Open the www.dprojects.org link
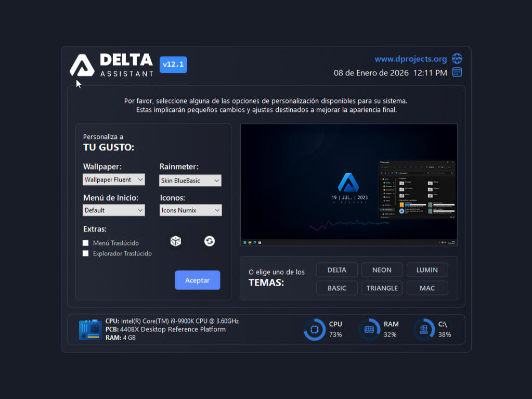 point(410,59)
